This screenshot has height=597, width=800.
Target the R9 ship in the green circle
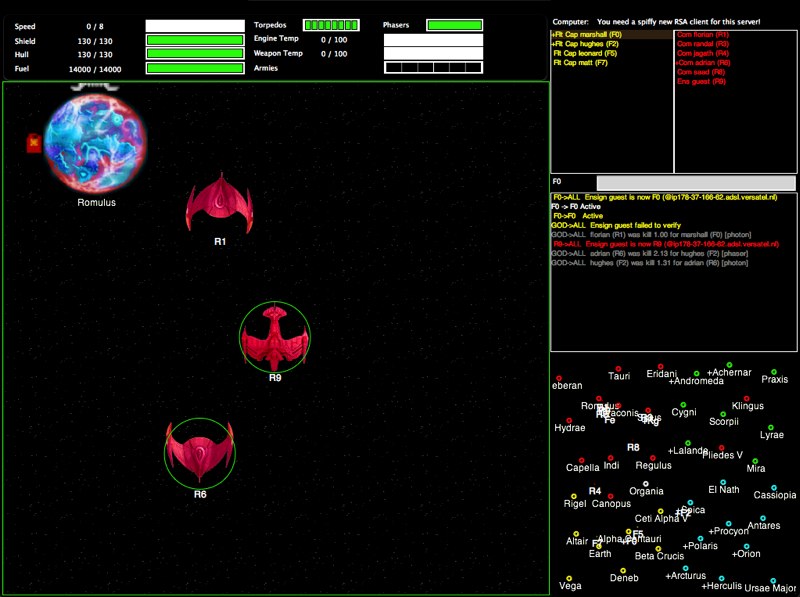point(274,337)
